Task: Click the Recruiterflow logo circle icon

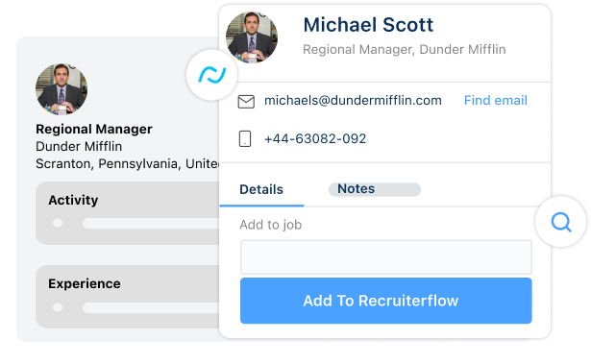Action: [211, 75]
